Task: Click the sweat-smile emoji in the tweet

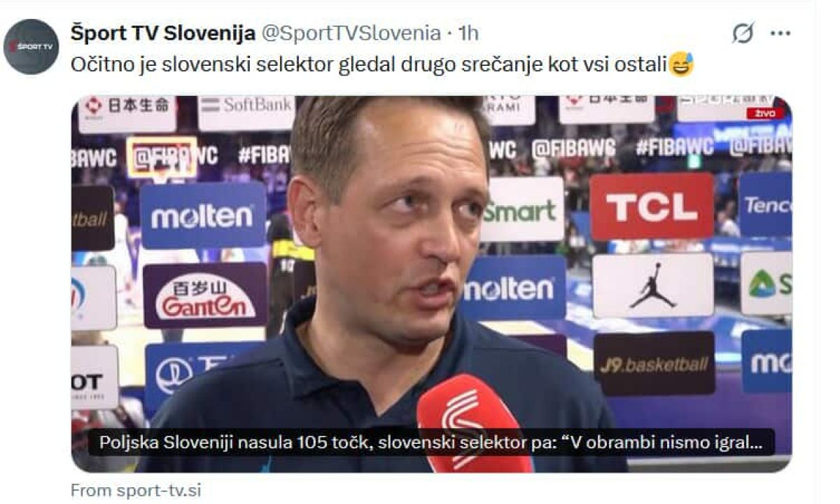Action: click(x=681, y=65)
